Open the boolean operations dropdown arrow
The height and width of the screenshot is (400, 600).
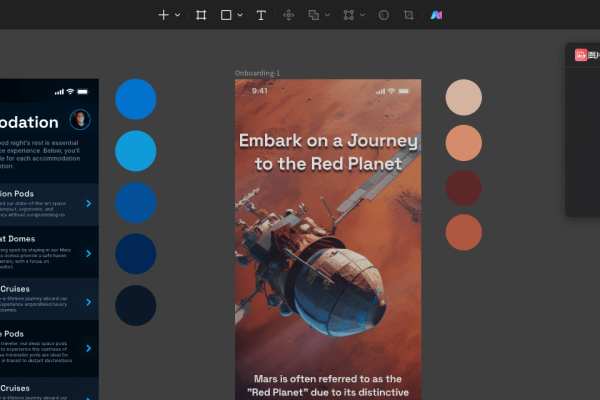point(326,15)
